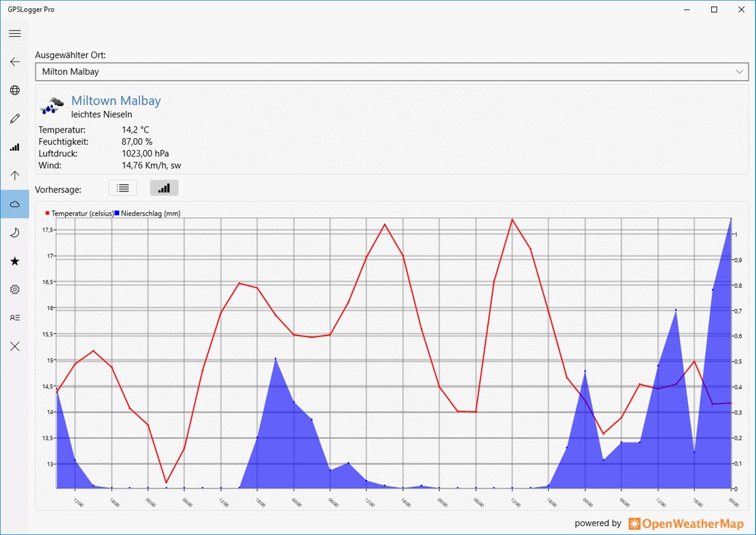
Task: Open the hamburger navigation menu
Action: click(14, 33)
